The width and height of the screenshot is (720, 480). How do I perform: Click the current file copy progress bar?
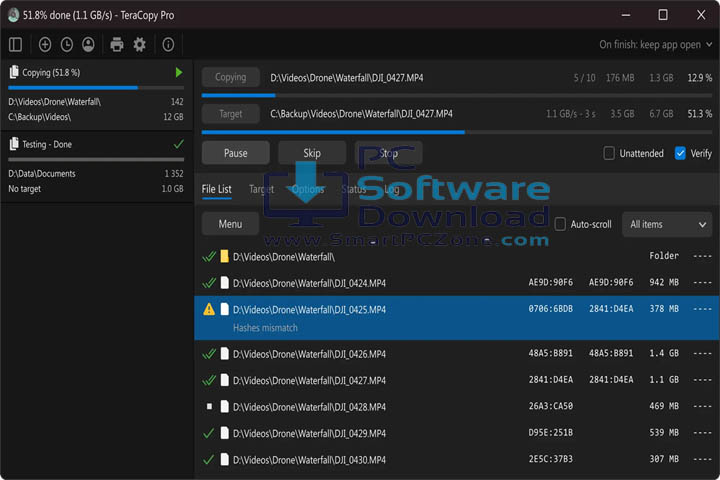tap(457, 96)
